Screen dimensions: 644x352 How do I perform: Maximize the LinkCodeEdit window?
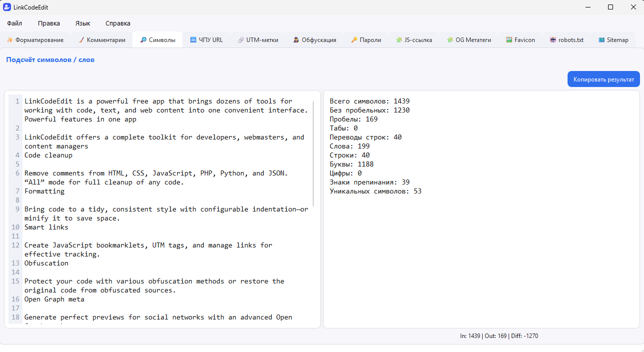point(610,7)
